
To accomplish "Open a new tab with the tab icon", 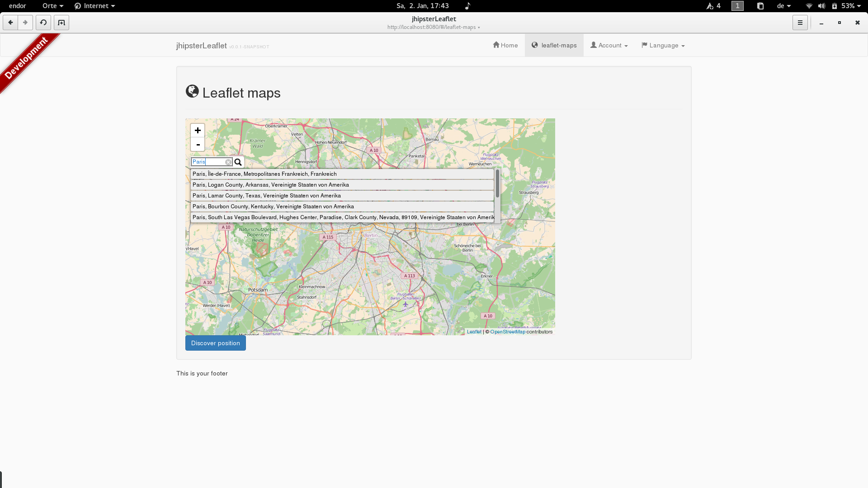I will pos(61,23).
